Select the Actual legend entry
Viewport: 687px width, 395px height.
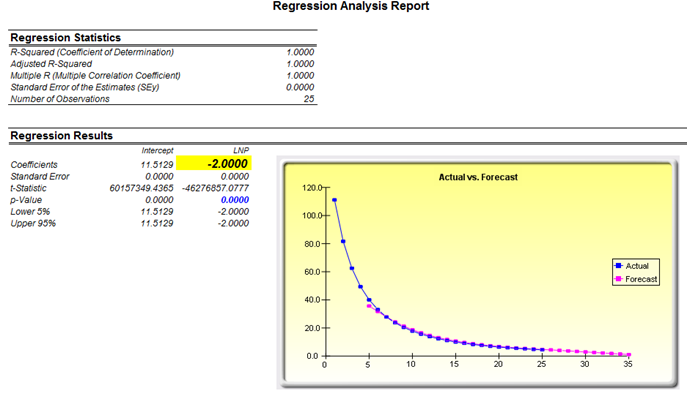(631, 266)
